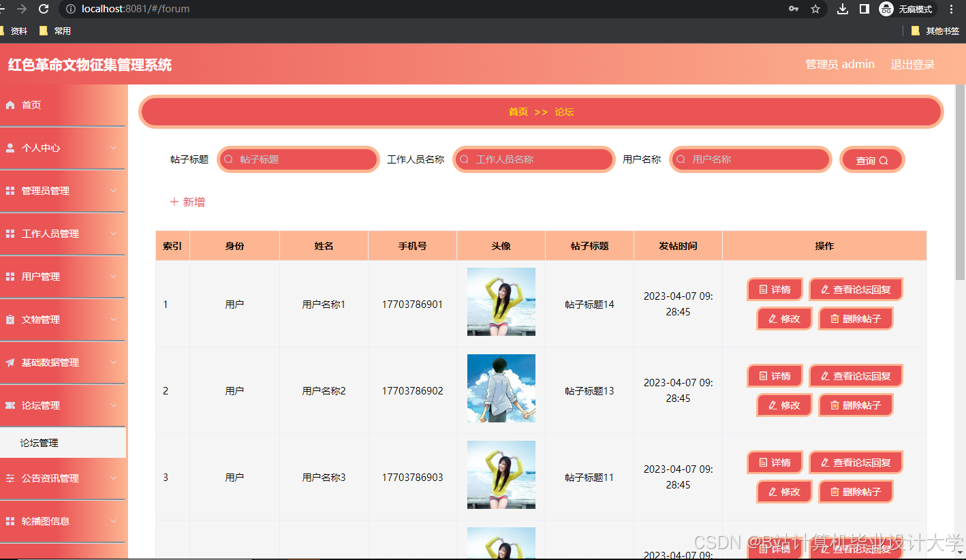Click the grid icon of 工作人员管理
Viewport: 966px width, 560px height.
tap(10, 234)
